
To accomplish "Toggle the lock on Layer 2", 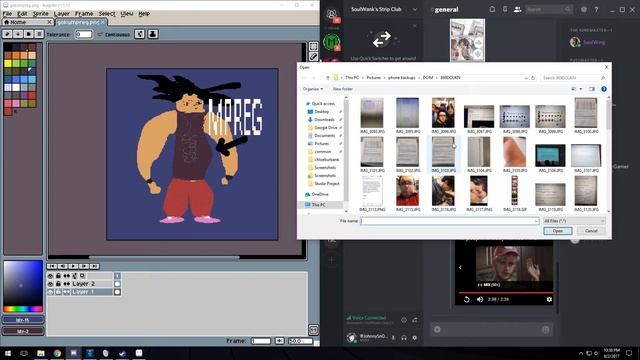I will pyautogui.click(x=58, y=284).
